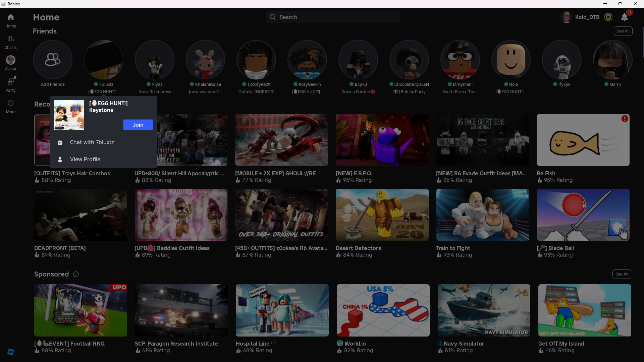The height and width of the screenshot is (362, 644).
Task: Open Blade Ball game thumbnail
Action: pyautogui.click(x=583, y=215)
